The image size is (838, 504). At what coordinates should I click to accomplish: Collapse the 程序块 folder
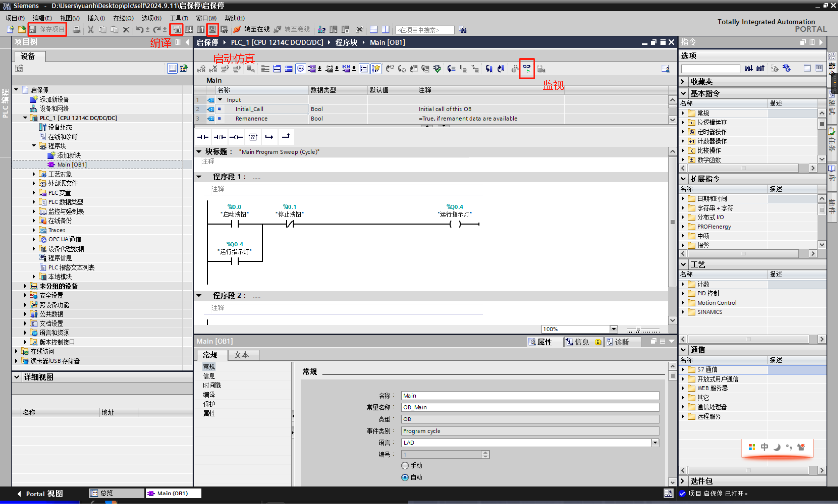(34, 146)
